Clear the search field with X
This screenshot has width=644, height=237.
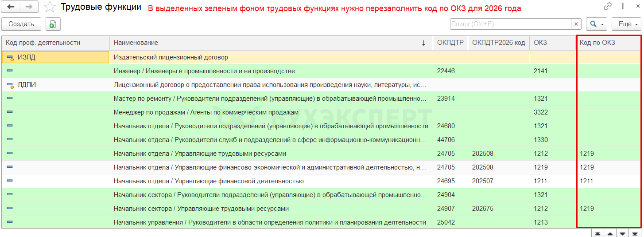576,24
